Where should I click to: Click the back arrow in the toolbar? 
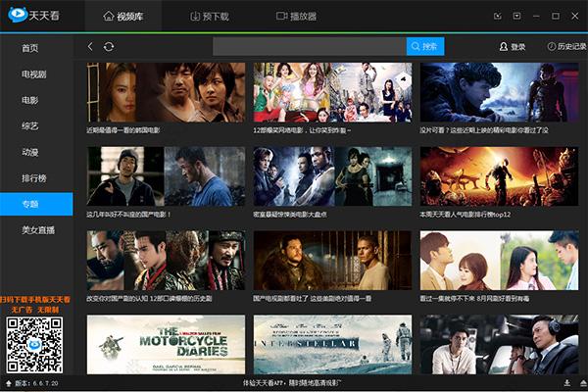[90, 46]
